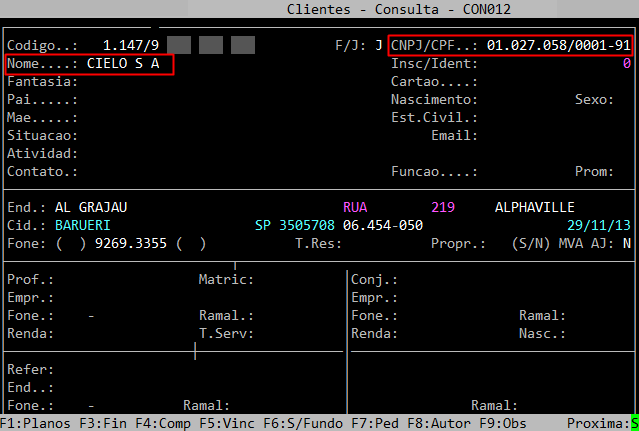
Task: Click the F/J type value J
Action: click(x=378, y=46)
